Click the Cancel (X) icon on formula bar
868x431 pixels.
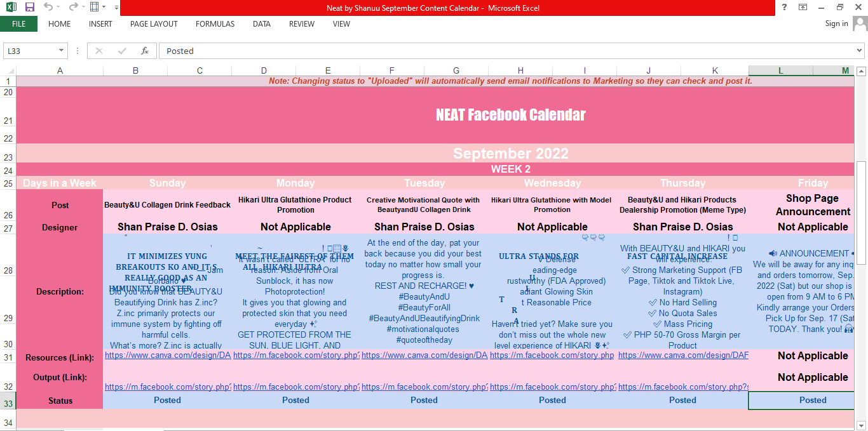coord(98,51)
